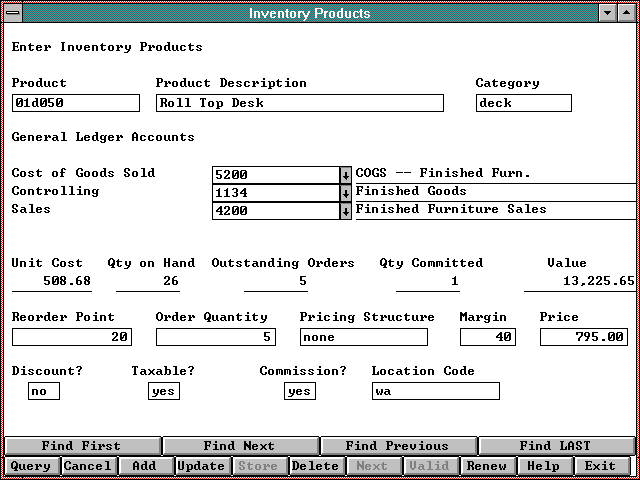The width and height of the screenshot is (640, 480).
Task: Delete the current product record
Action: [x=315, y=466]
